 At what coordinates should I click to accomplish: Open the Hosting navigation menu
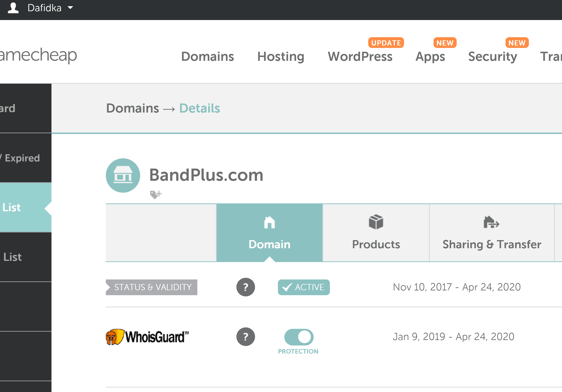click(281, 57)
